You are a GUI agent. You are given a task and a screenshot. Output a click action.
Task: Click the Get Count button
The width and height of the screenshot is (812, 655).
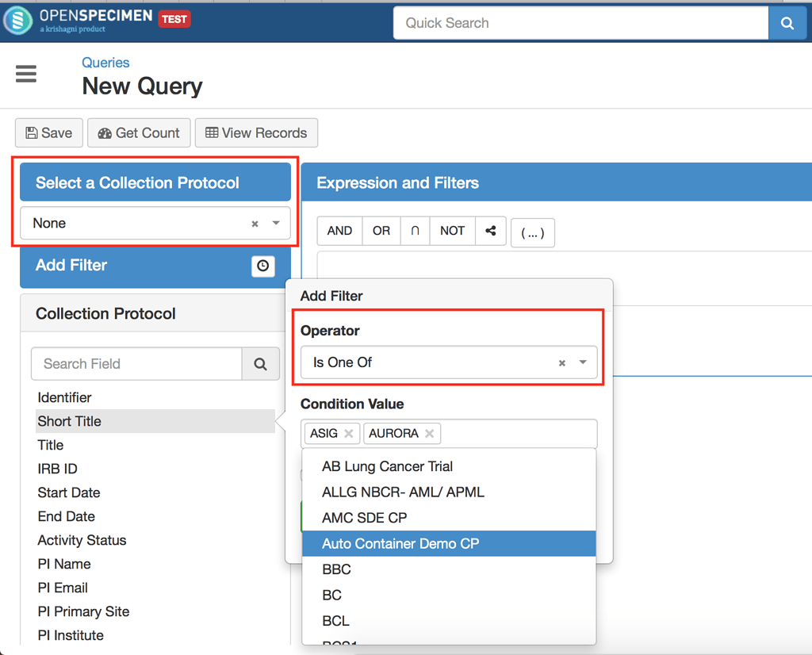coord(139,132)
